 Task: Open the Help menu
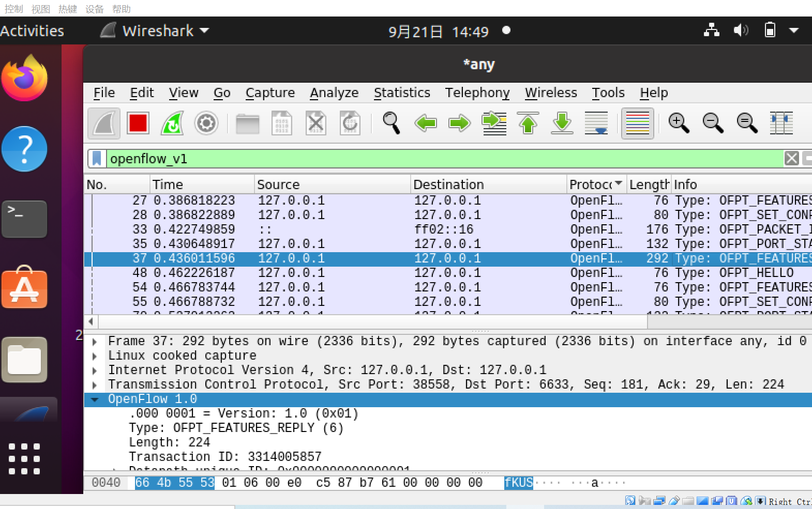tap(654, 92)
